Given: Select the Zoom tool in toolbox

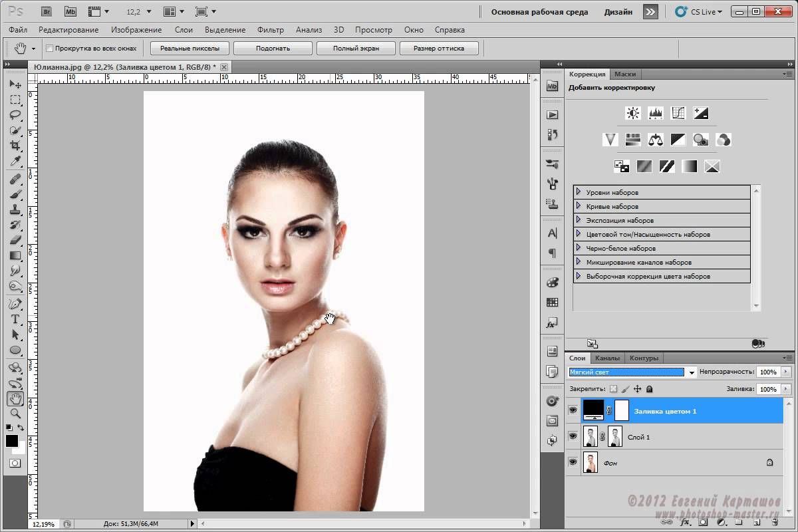Looking at the screenshot, I should pos(15,414).
